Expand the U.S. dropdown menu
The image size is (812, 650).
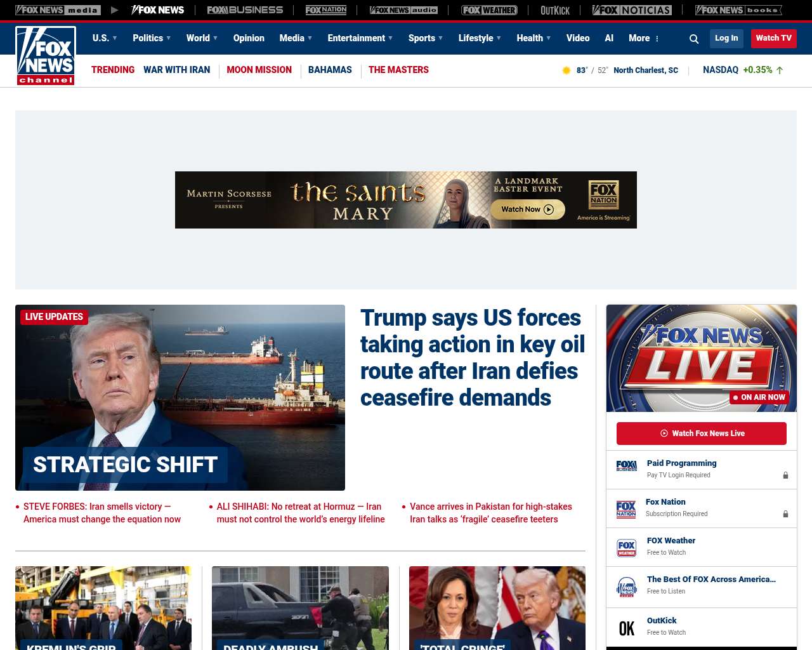click(105, 38)
